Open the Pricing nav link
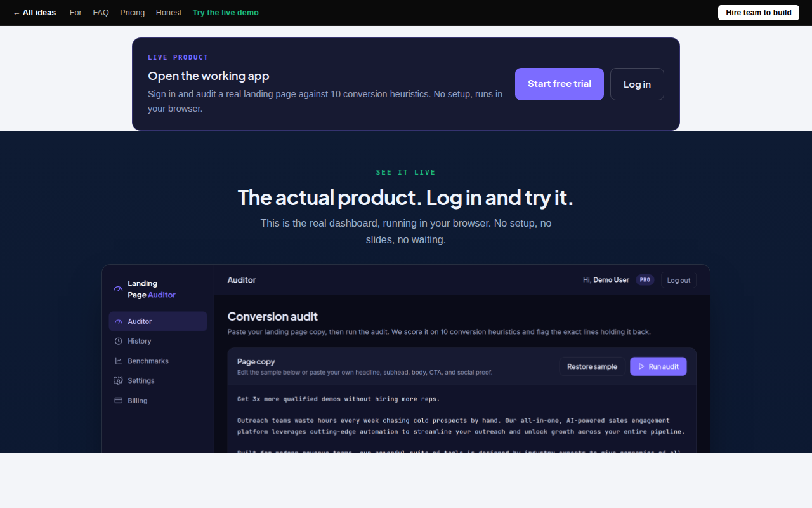The height and width of the screenshot is (508, 812). tap(132, 13)
